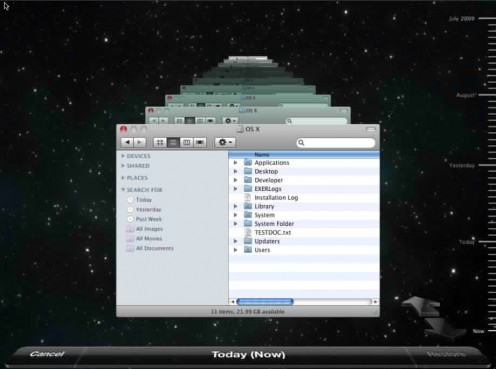The height and width of the screenshot is (369, 496).
Task: Expand the Updaters folder triangle
Action: [235, 241]
